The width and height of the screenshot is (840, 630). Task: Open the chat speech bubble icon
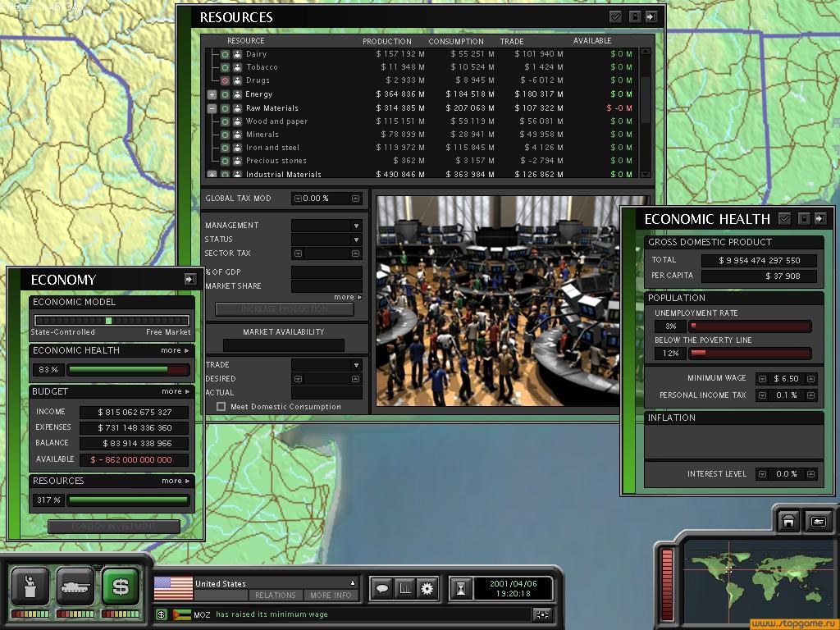tap(381, 588)
